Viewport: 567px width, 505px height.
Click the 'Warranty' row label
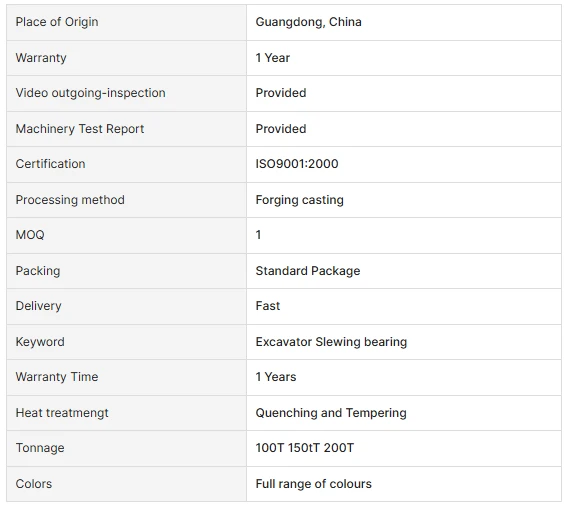pos(41,58)
